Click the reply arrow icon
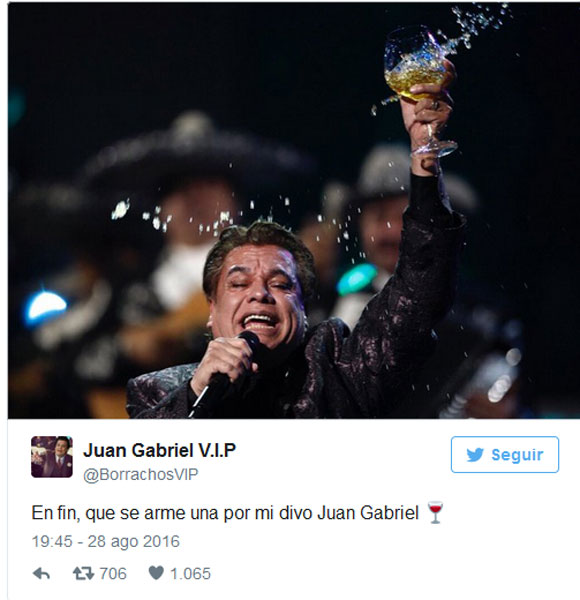 [x=41, y=573]
